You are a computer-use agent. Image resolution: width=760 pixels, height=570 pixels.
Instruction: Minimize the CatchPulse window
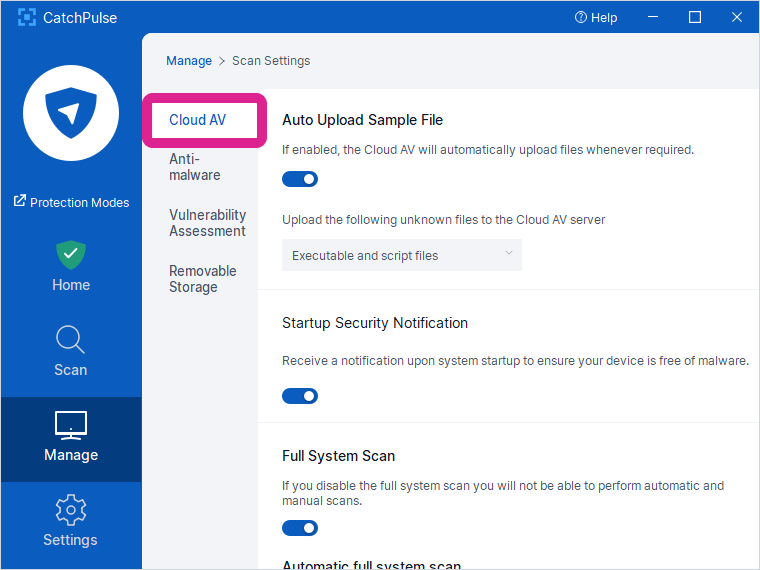(x=653, y=18)
